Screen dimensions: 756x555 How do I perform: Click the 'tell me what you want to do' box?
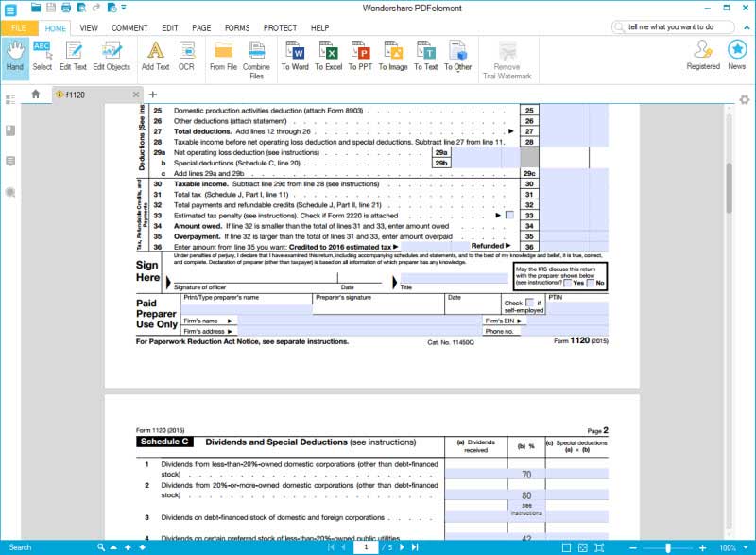pyautogui.click(x=674, y=27)
